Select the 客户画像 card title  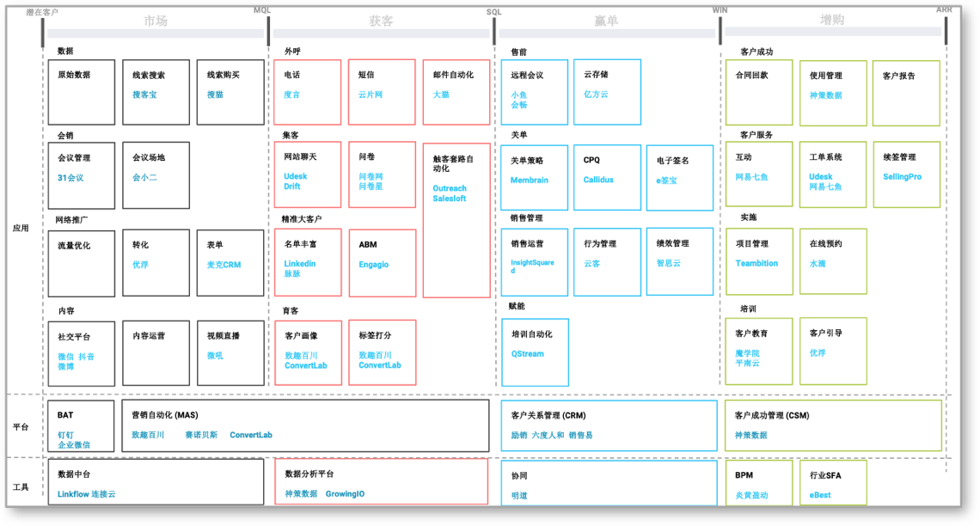pos(301,335)
